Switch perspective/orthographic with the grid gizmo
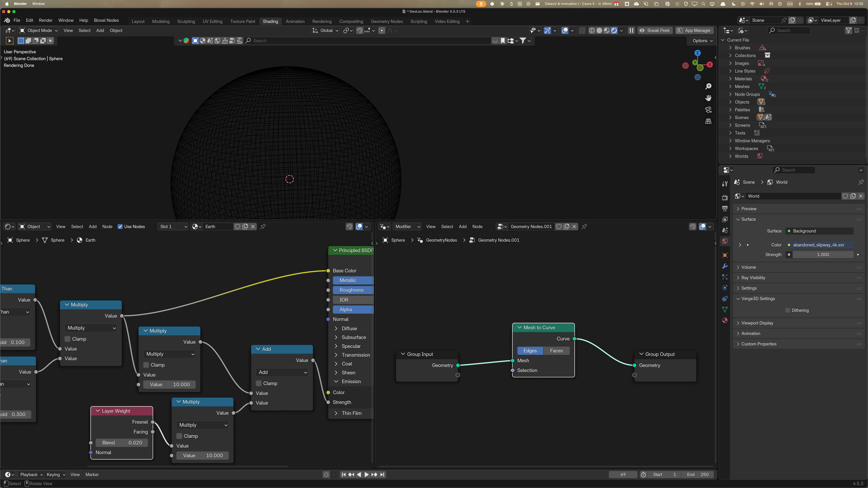The image size is (868, 488). coord(708,121)
